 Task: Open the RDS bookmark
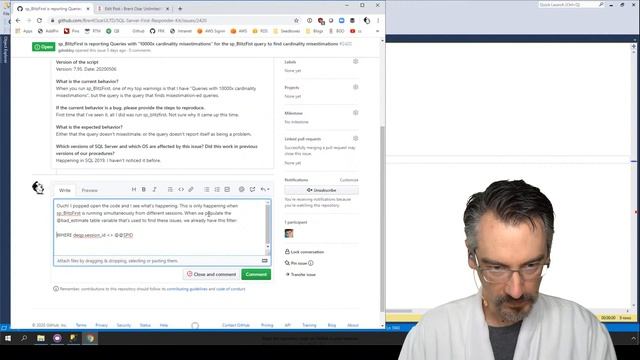(x=261, y=31)
